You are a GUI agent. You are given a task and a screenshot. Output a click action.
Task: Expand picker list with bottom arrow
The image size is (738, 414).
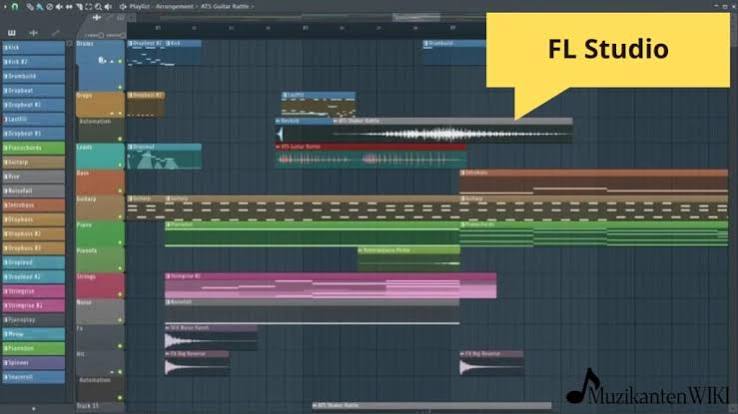point(33,408)
